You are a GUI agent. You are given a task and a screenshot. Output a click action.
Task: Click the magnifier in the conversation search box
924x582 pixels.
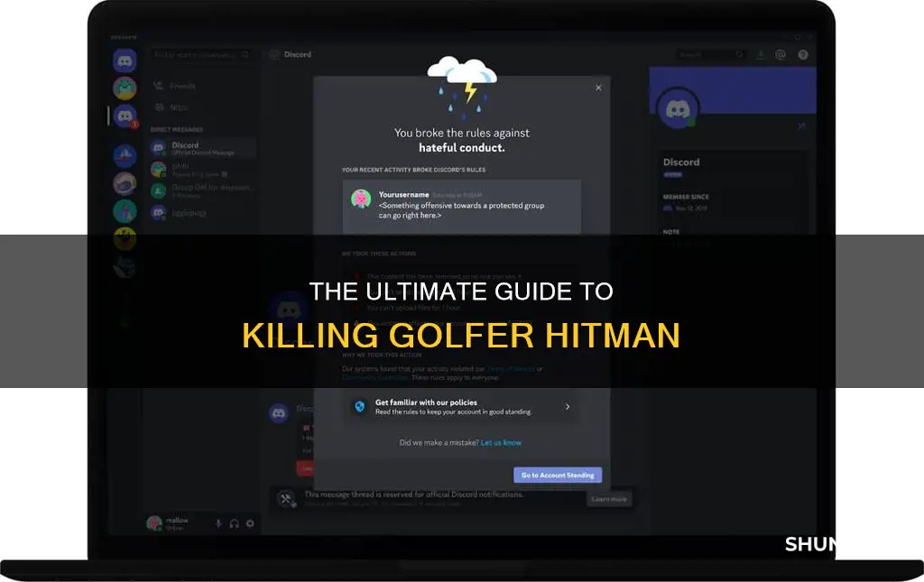245,55
